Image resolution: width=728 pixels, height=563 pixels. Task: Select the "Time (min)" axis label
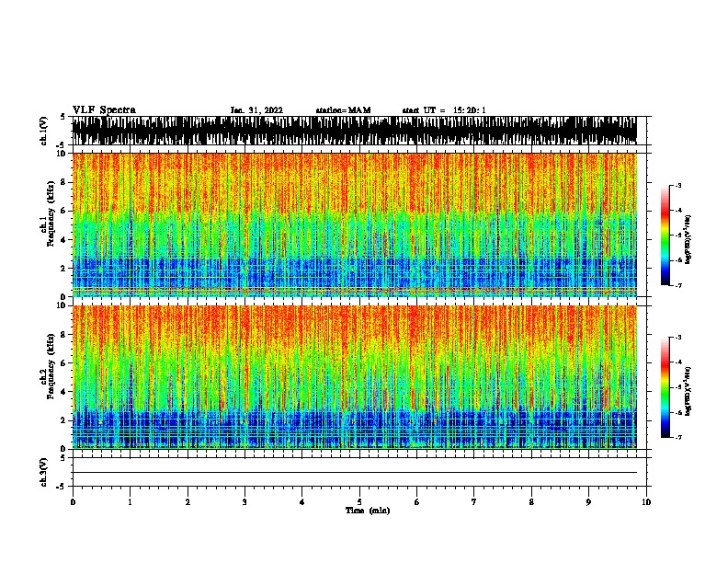click(x=368, y=511)
